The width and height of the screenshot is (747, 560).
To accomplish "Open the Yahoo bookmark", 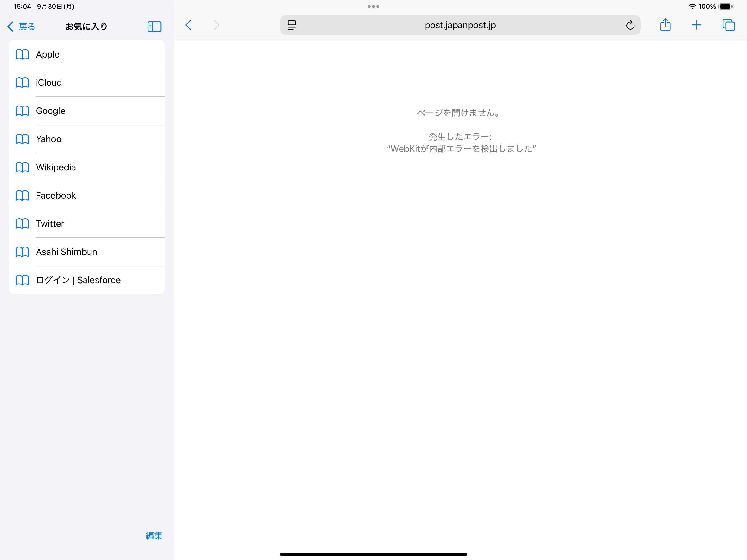I will tap(87, 139).
